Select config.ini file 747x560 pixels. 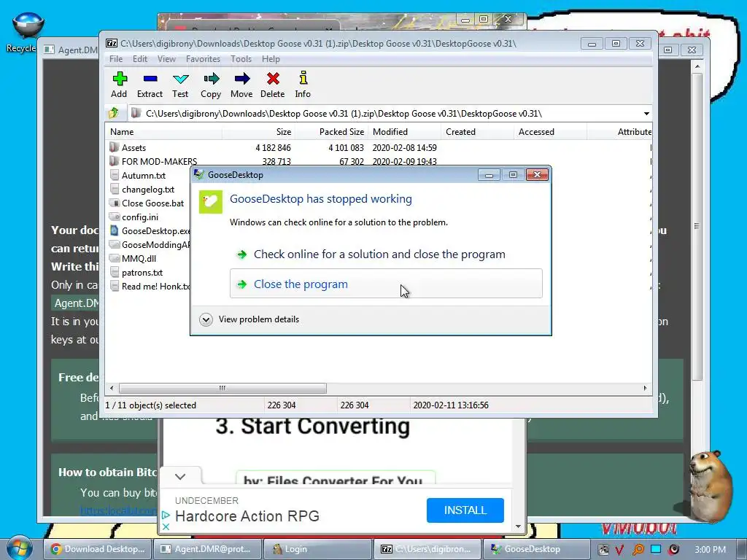[134, 217]
